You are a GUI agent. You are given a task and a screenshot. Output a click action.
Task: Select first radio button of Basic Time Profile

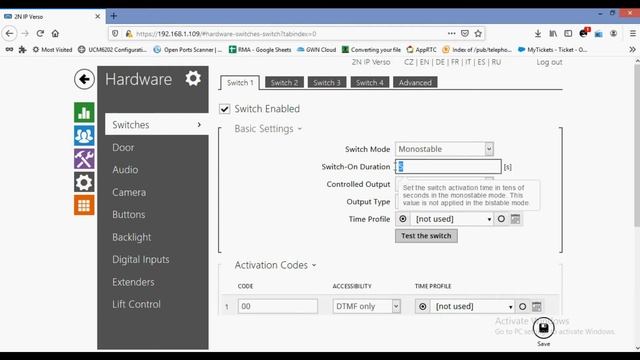[402, 219]
